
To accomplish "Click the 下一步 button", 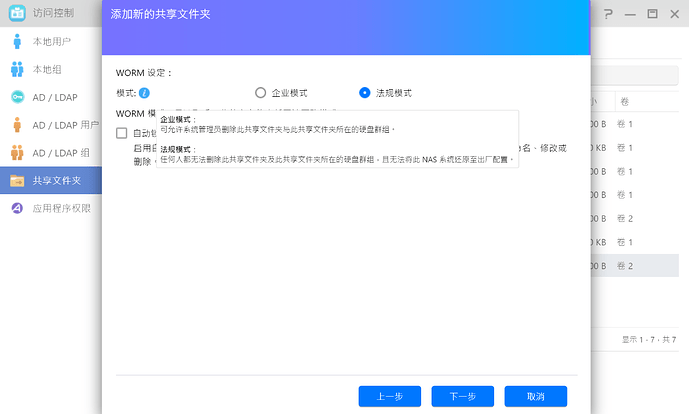I will pos(462,396).
